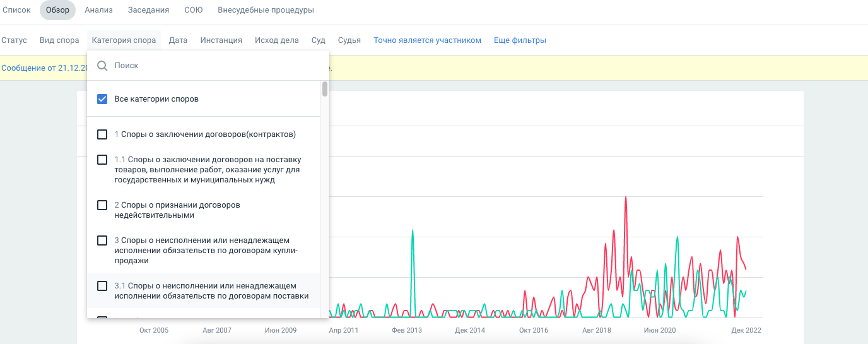Image resolution: width=868 pixels, height=344 pixels.
Task: Click the category list scrollbar thumb
Action: point(325,89)
